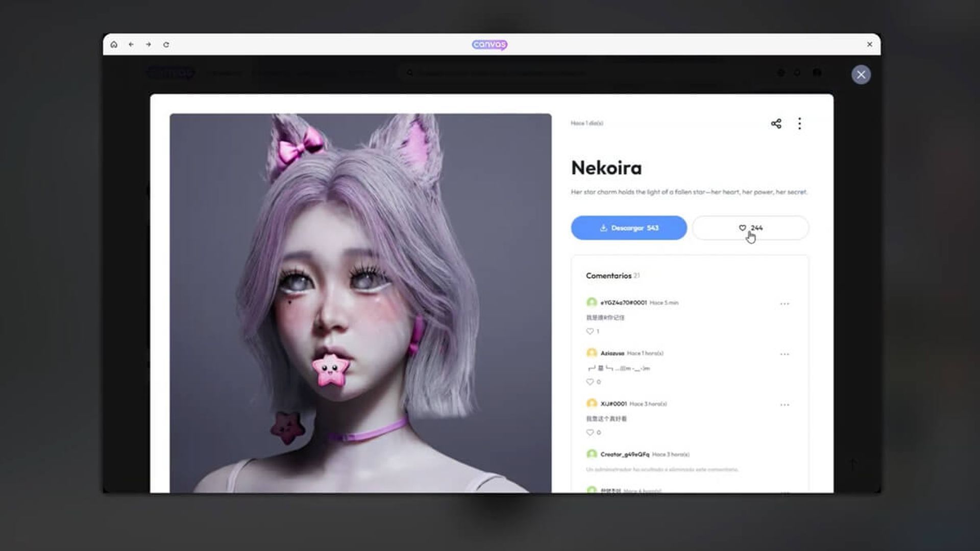The height and width of the screenshot is (551, 980).
Task: Open options for Aziazusa's comment
Action: 784,354
